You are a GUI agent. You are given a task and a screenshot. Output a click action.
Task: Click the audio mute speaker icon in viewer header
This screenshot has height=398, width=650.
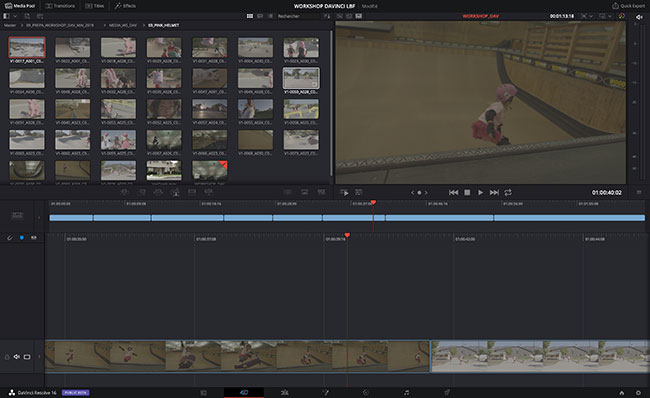639,17
